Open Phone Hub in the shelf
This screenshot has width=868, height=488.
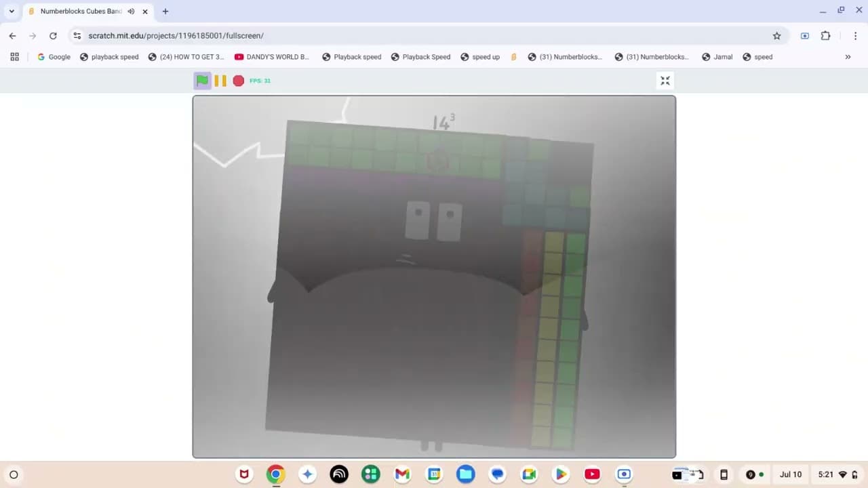724,474
